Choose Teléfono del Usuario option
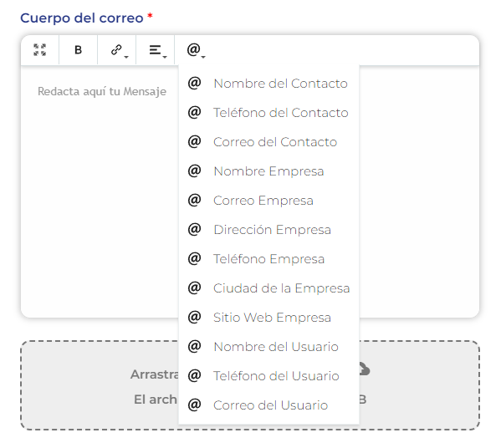This screenshot has width=501, height=448. coord(268,376)
